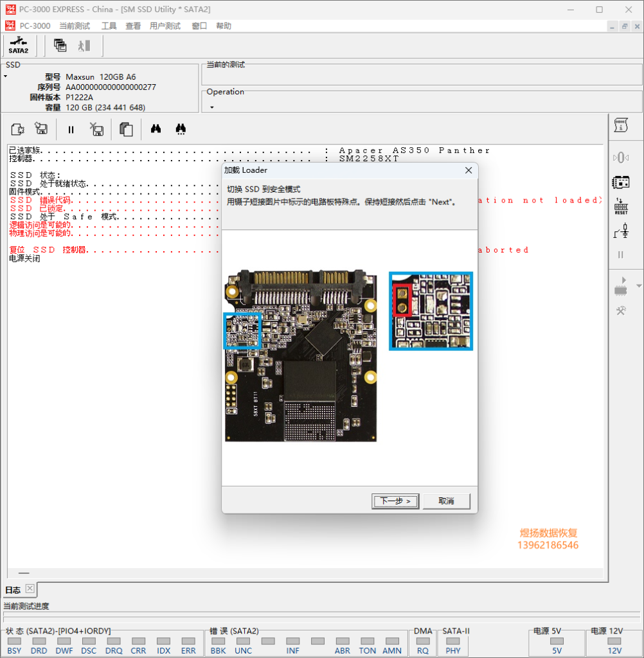Viewport: 644px width, 658px height.
Task: Click the BSY status indicator
Action: pyautogui.click(x=14, y=641)
